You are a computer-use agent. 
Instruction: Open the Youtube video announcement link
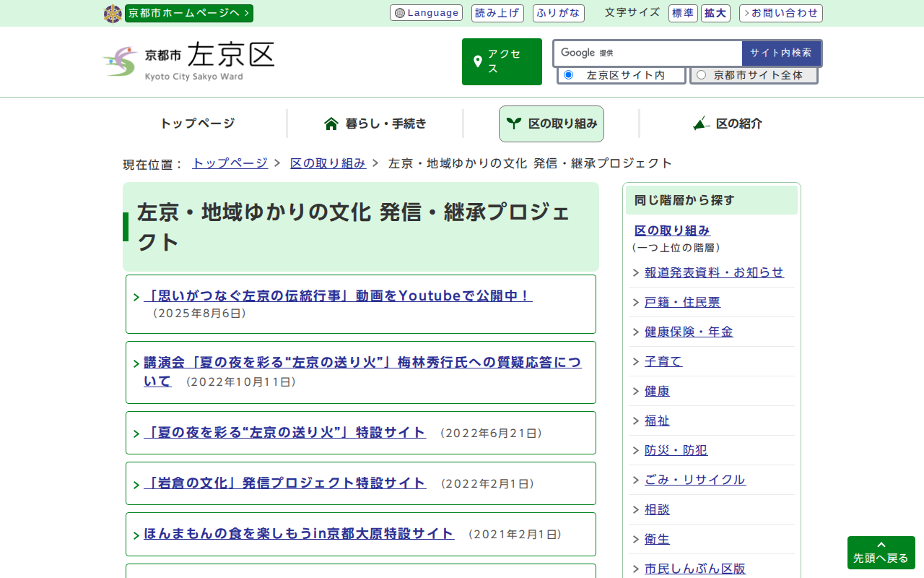coord(338,296)
